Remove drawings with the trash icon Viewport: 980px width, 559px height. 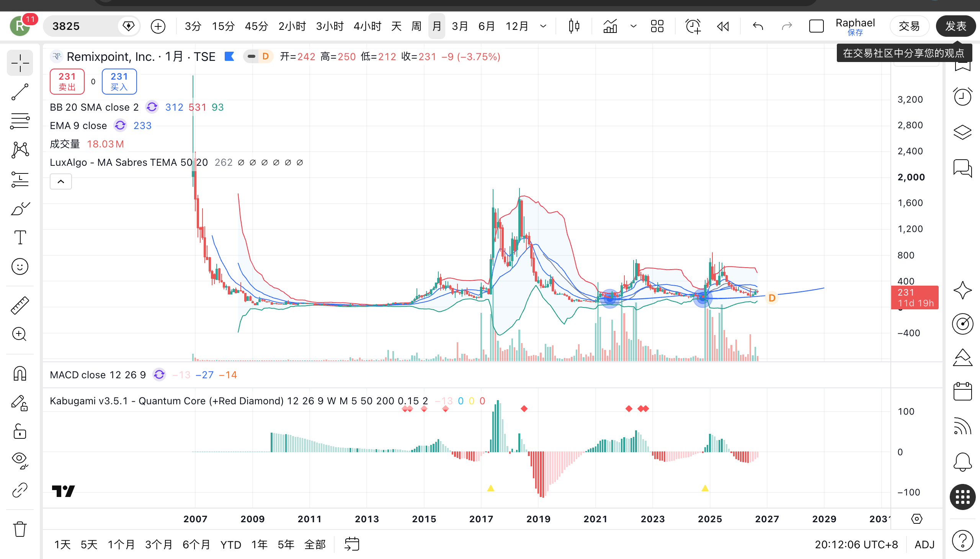coord(20,529)
